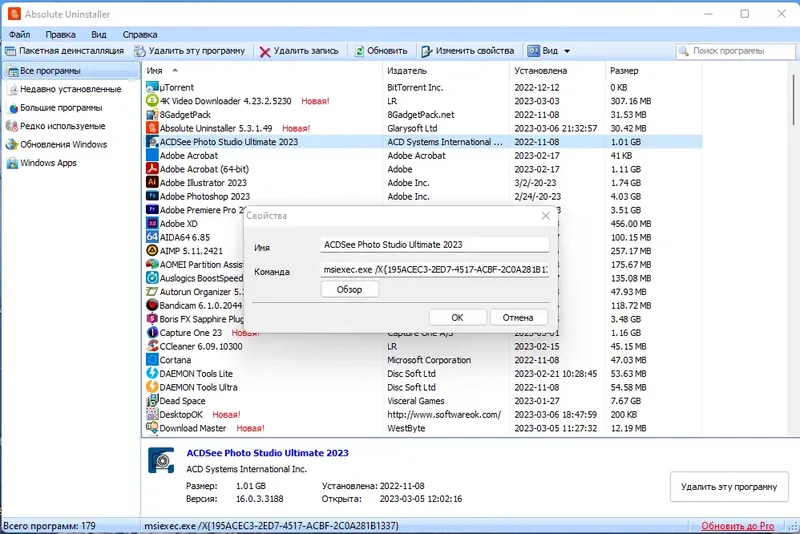Image resolution: width=800 pixels, height=534 pixels.
Task: Click Visceral Games publisher cell
Action: tap(416, 401)
